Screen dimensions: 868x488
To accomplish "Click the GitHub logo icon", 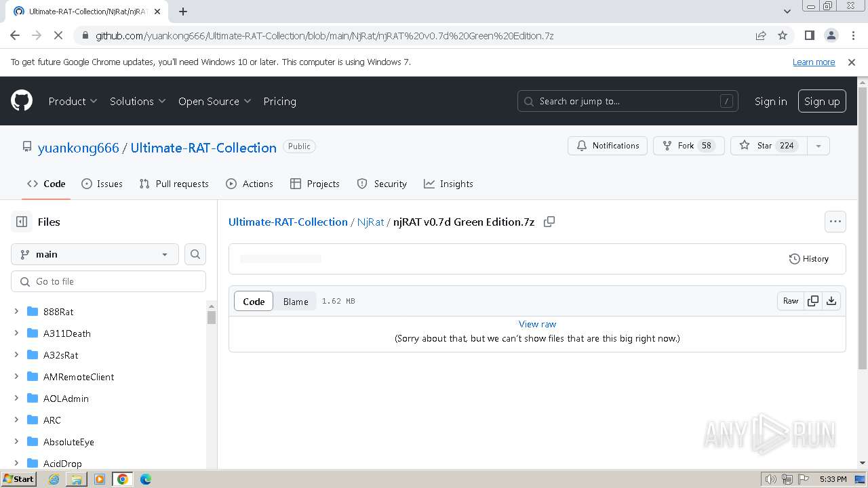I will tap(22, 101).
